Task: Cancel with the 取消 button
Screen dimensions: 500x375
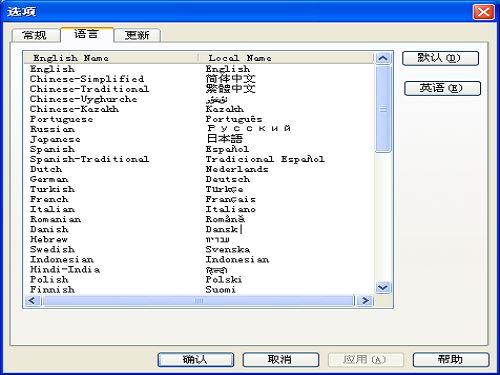Action: coord(281,360)
